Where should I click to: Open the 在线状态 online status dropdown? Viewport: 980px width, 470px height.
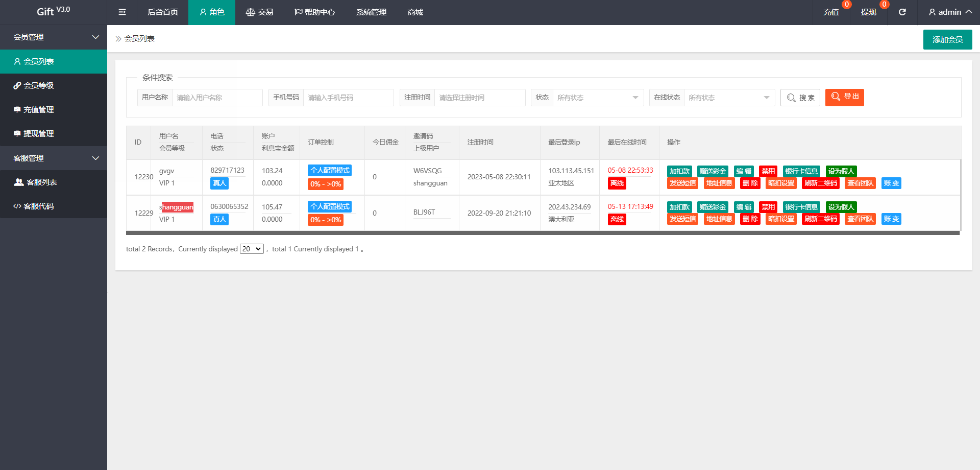point(728,98)
